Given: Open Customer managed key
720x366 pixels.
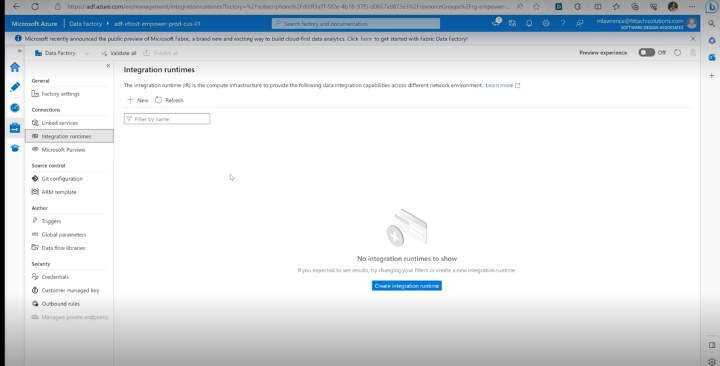Looking at the screenshot, I should (69, 290).
